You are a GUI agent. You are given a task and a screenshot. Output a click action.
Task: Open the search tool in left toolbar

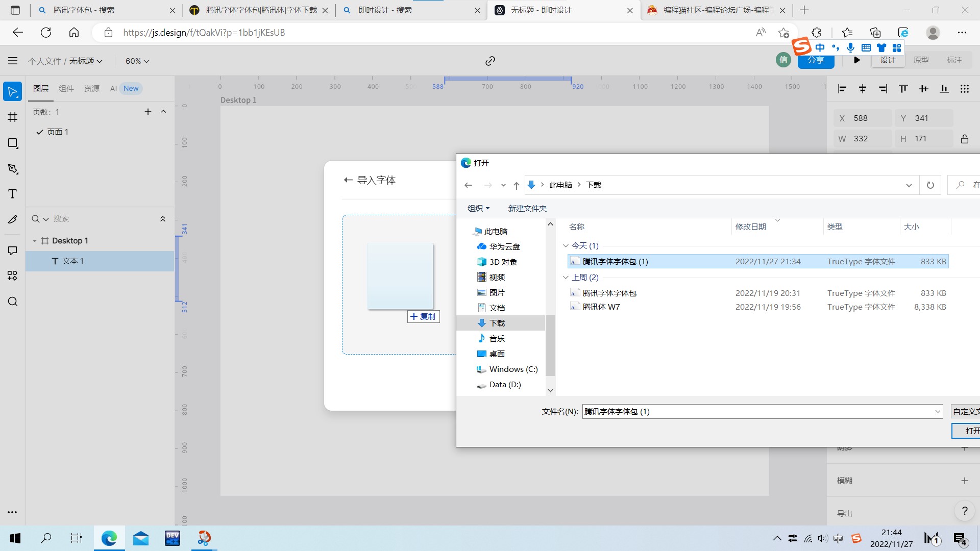click(x=13, y=302)
